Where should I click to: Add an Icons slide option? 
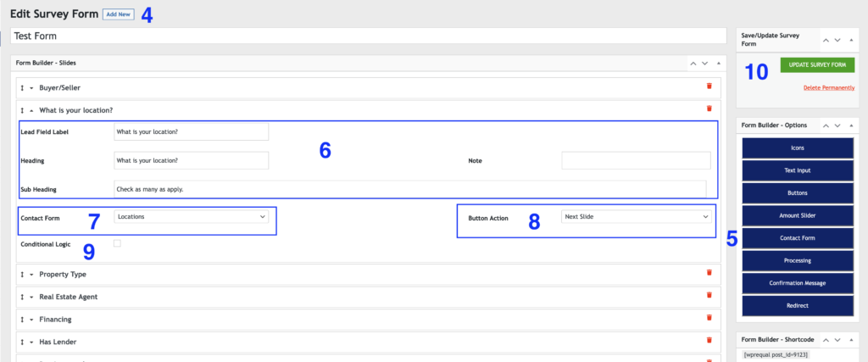[798, 148]
